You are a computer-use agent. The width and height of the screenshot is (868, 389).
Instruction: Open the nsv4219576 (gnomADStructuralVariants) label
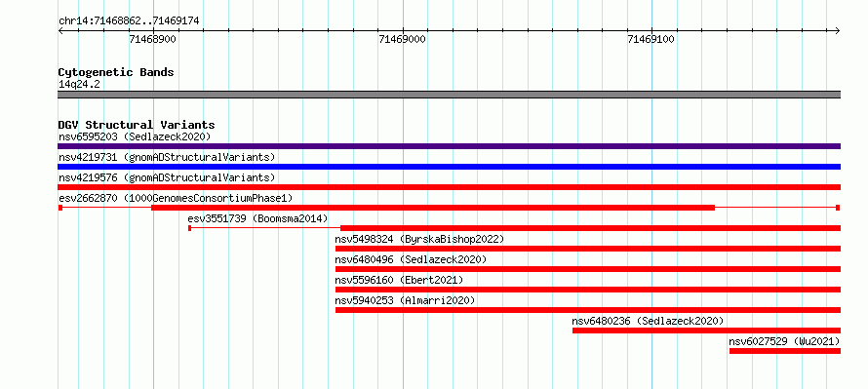pos(167,177)
